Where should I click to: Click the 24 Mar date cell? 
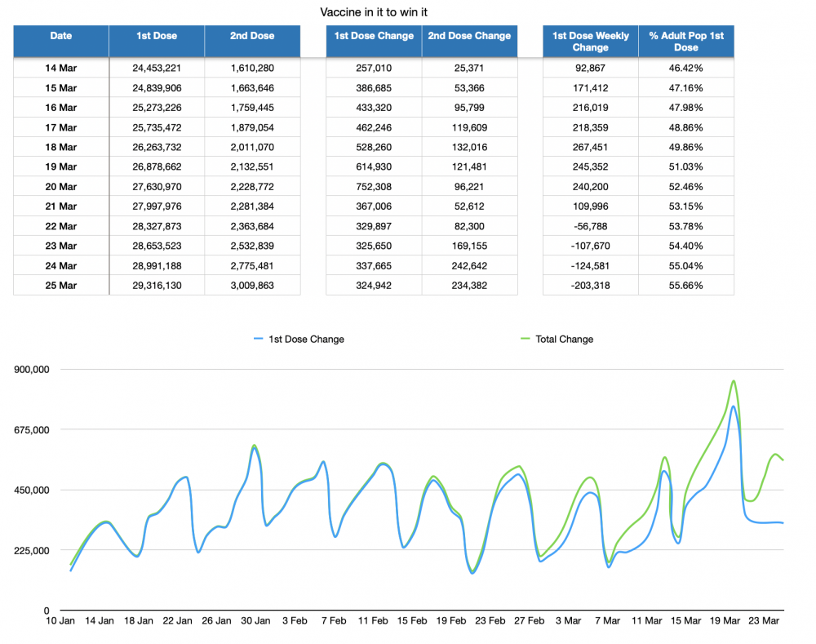pyautogui.click(x=61, y=265)
